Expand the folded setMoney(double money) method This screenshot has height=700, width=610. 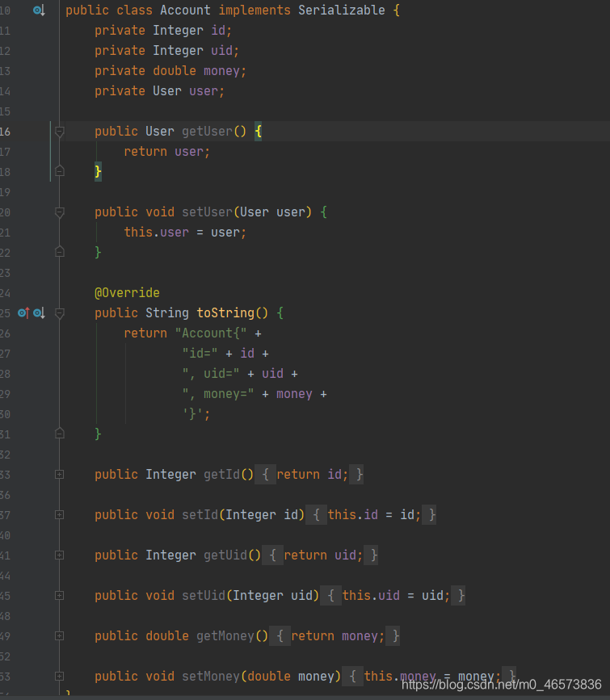click(x=60, y=677)
